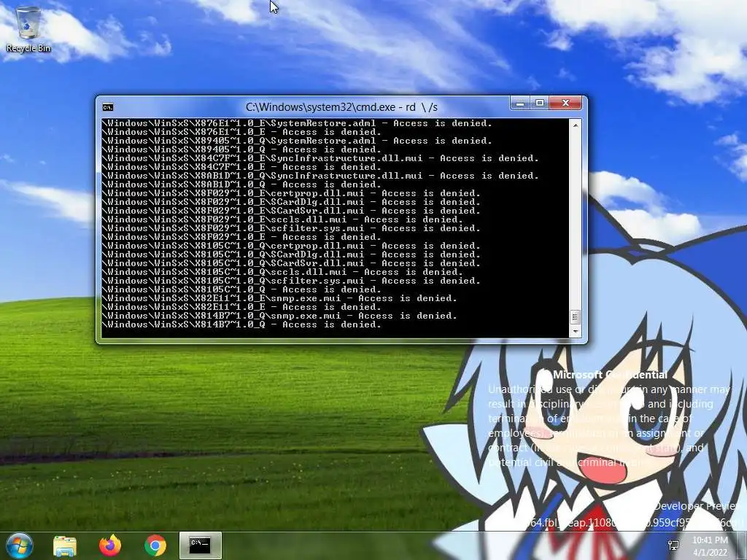Launch Google Chrome from the taskbar

click(155, 545)
